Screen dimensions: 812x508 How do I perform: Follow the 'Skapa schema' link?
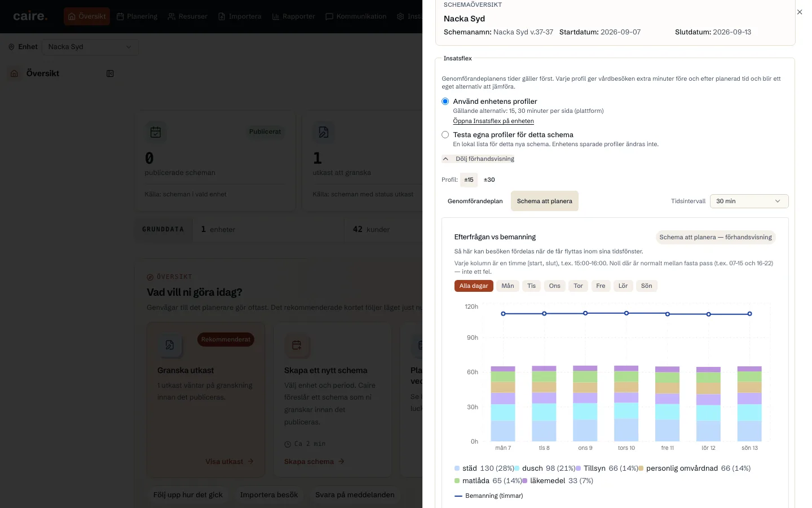coord(314,462)
